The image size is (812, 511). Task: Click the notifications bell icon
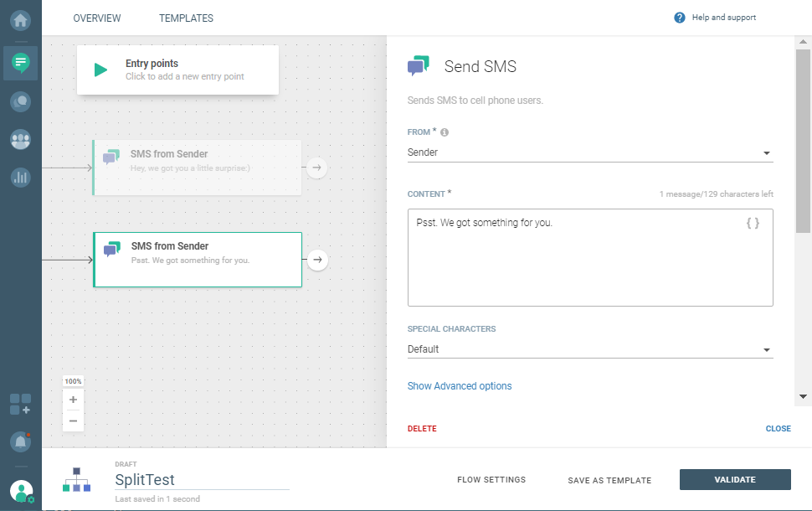pos(20,441)
